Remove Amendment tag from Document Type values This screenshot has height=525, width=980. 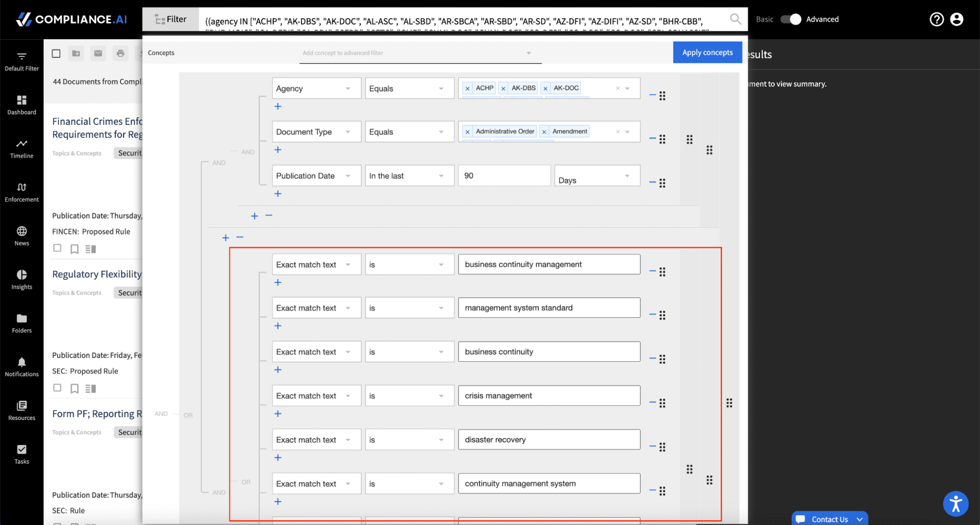[x=544, y=132]
